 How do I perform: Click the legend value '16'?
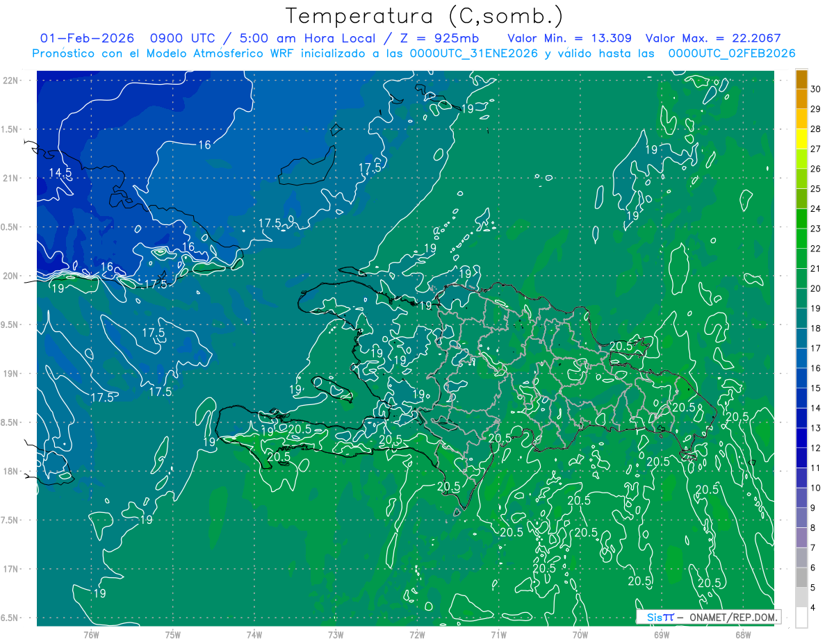click(x=816, y=368)
